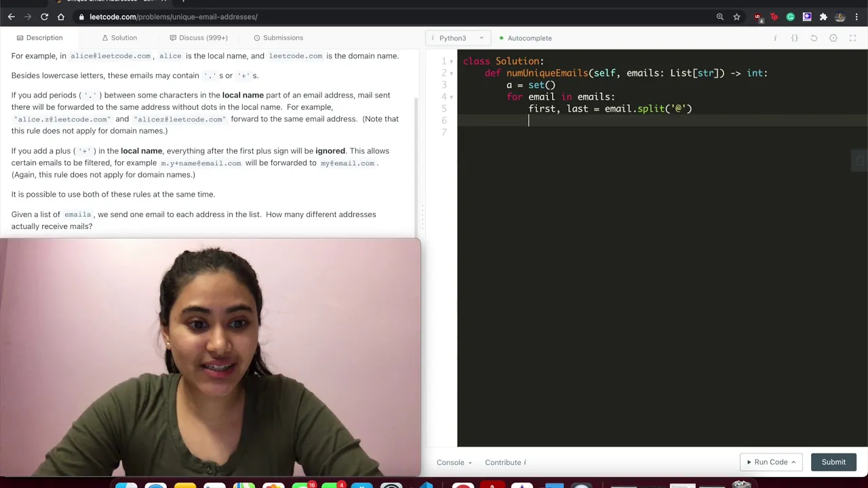Switch the editor to fullscreen mode

tap(852, 38)
